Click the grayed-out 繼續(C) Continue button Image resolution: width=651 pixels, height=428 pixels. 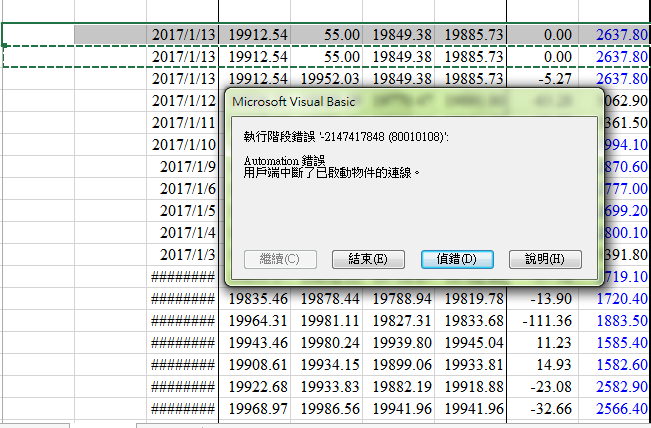coord(280,259)
